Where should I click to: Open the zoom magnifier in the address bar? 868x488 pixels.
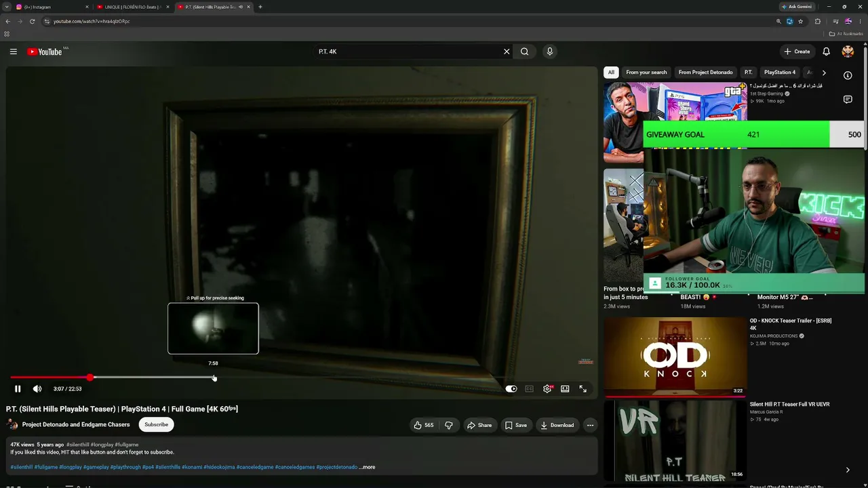(778, 21)
